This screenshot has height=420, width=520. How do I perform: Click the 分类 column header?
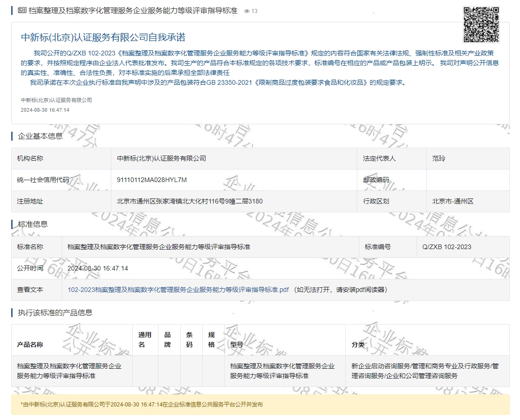tap(358, 345)
